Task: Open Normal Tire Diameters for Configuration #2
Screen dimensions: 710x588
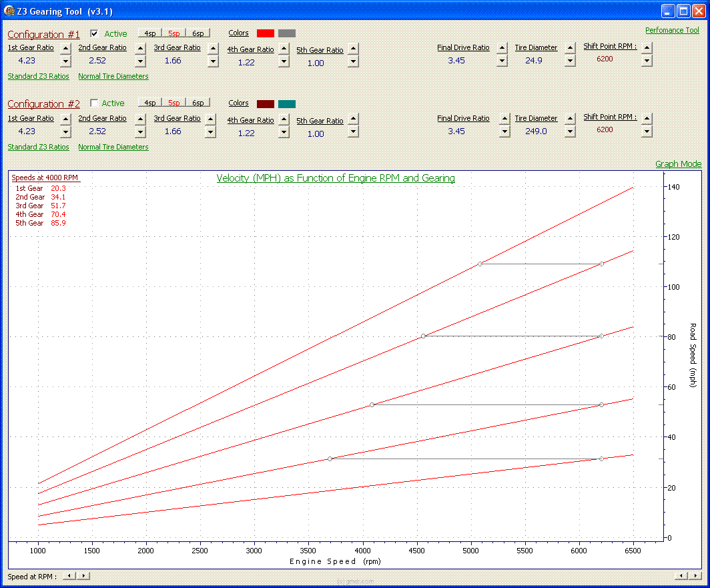Action: click(x=113, y=147)
